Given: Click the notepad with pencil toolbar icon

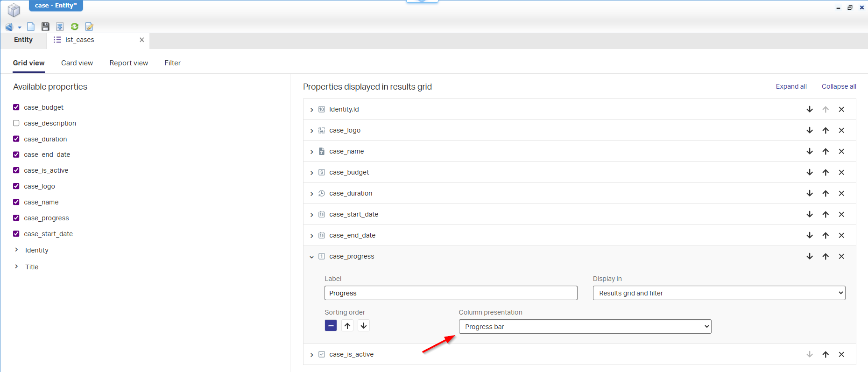Looking at the screenshot, I should [x=89, y=27].
